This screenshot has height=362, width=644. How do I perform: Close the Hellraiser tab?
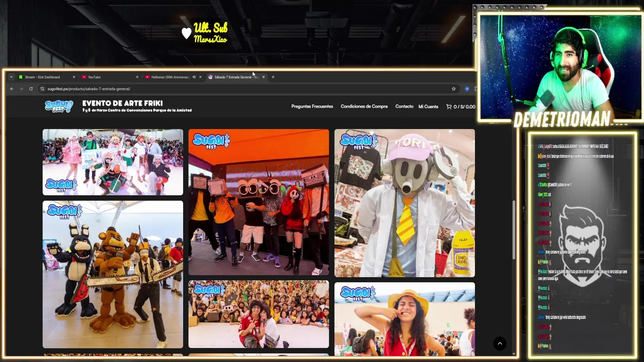click(x=200, y=77)
